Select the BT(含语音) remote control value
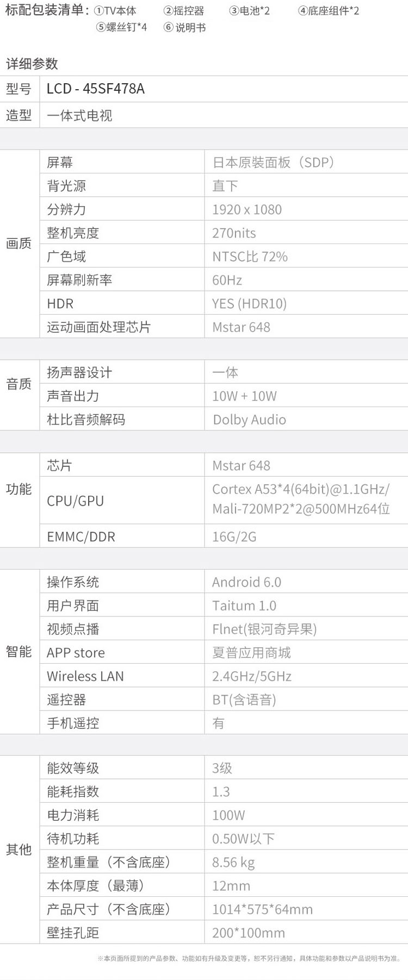Screen dimensions: 408x980 pos(244,700)
